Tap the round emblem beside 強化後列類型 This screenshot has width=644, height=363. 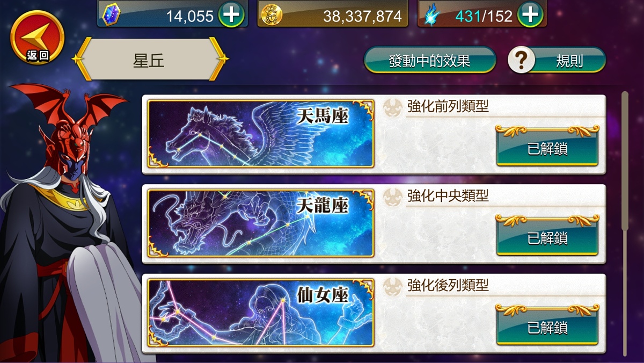point(393,286)
